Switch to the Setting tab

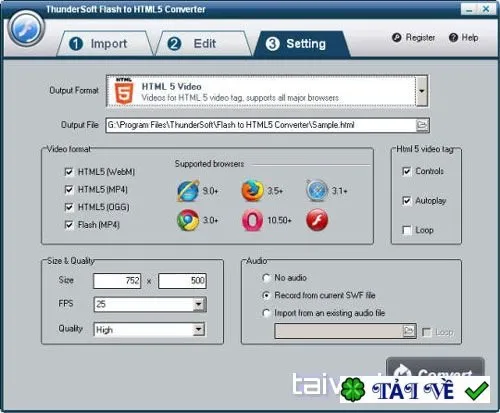[x=302, y=44]
